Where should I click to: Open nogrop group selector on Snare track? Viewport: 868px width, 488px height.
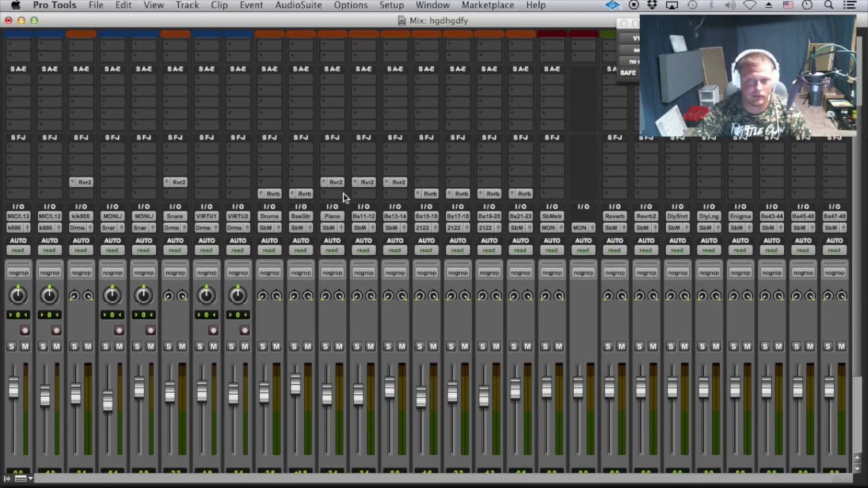(175, 272)
